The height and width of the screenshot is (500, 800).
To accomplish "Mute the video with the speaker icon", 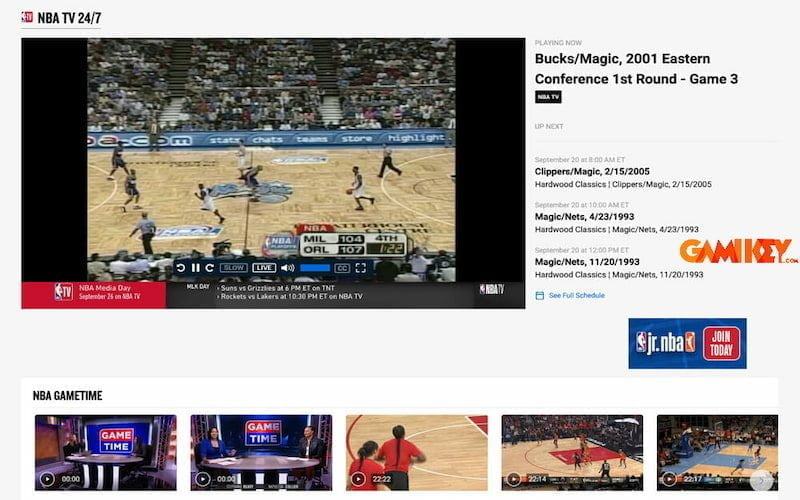I will tap(288, 268).
